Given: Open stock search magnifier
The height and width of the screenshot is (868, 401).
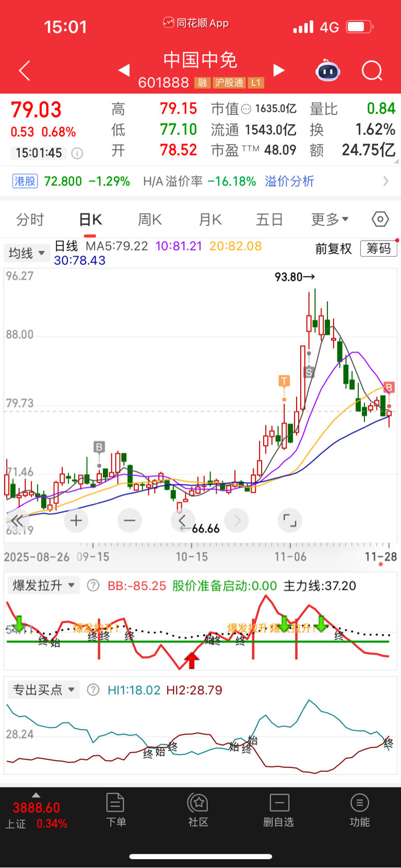Looking at the screenshot, I should click(x=372, y=70).
